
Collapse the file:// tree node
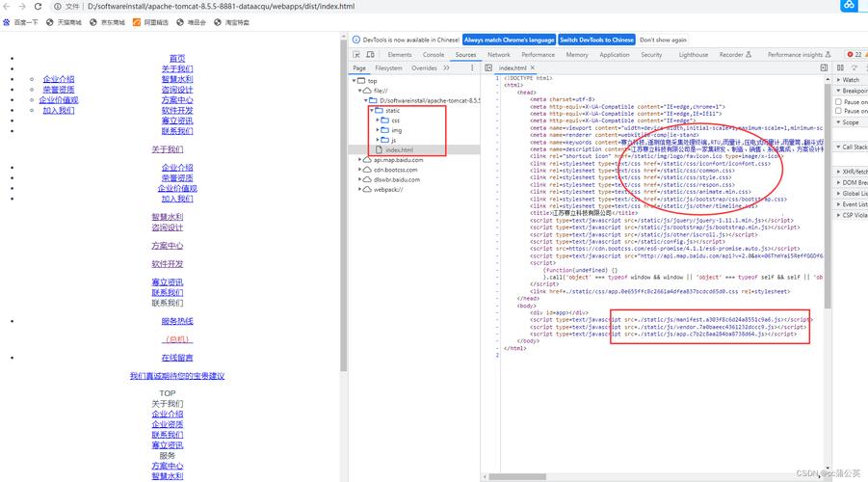(x=360, y=91)
